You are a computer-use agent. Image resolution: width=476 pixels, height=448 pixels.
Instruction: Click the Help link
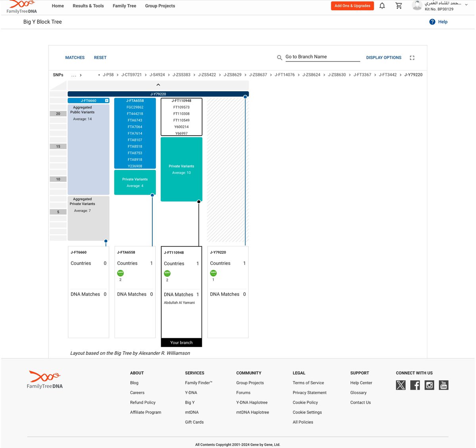[x=443, y=22]
